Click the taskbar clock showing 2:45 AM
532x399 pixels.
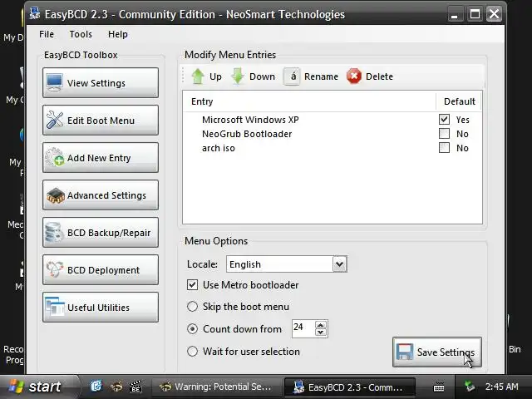coord(501,387)
